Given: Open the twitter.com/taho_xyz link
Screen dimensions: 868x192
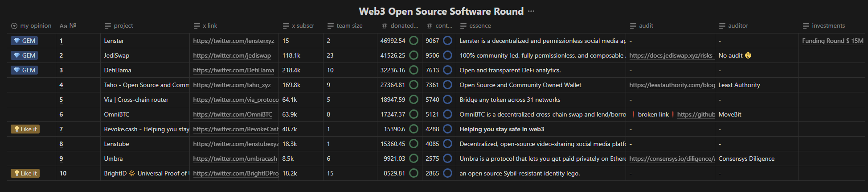Looking at the screenshot, I should [x=232, y=85].
